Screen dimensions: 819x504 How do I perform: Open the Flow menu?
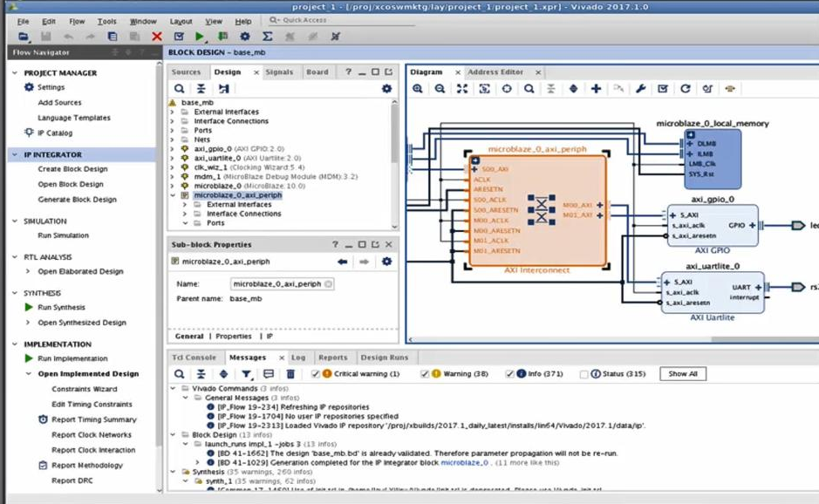point(77,22)
